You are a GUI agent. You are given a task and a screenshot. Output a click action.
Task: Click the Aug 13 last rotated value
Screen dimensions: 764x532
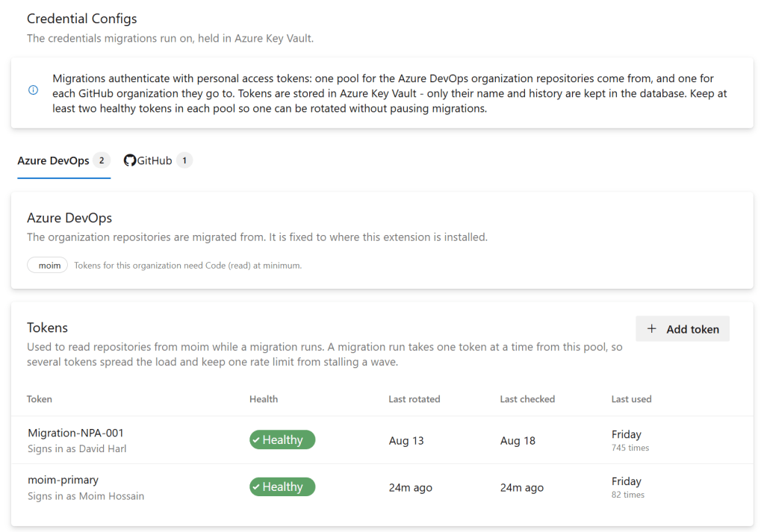click(406, 440)
